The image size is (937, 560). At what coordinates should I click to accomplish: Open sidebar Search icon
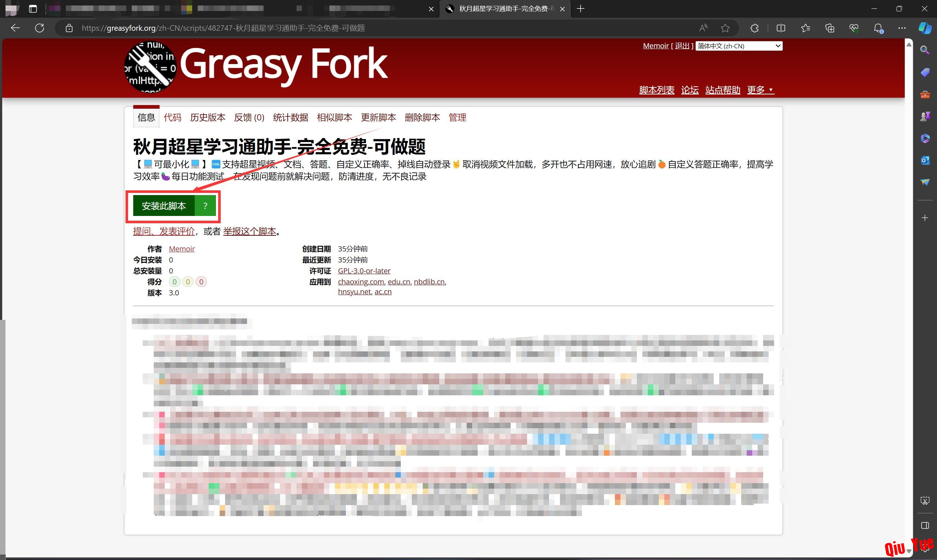point(925,50)
